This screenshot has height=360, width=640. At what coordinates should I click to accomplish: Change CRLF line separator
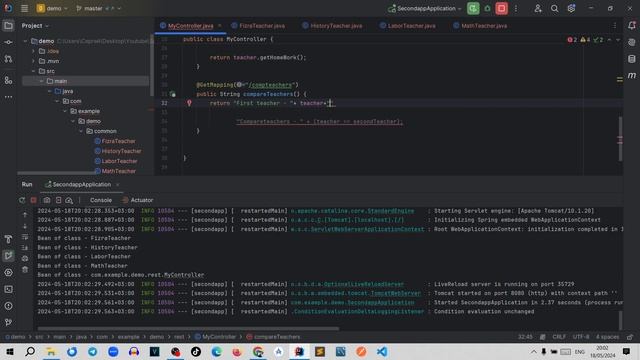(559, 337)
